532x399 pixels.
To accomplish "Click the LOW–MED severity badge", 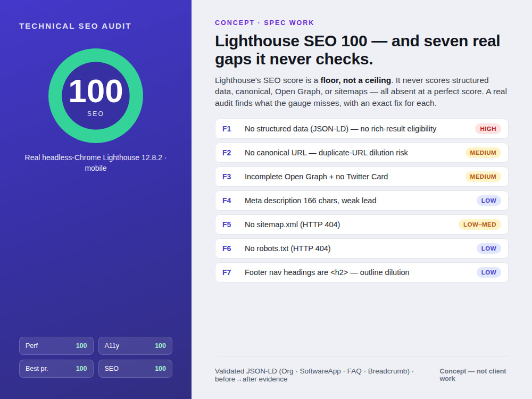I will tap(480, 225).
